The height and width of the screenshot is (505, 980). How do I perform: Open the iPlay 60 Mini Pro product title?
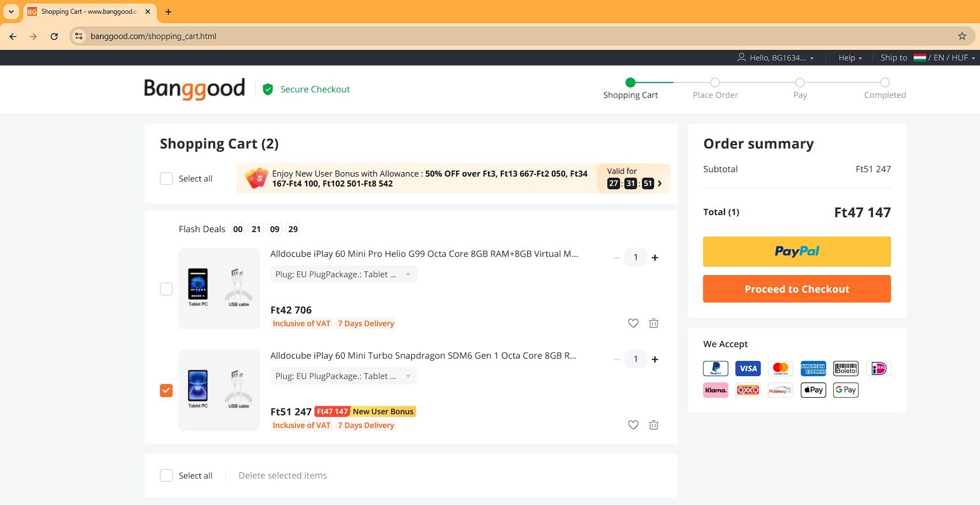coord(424,254)
